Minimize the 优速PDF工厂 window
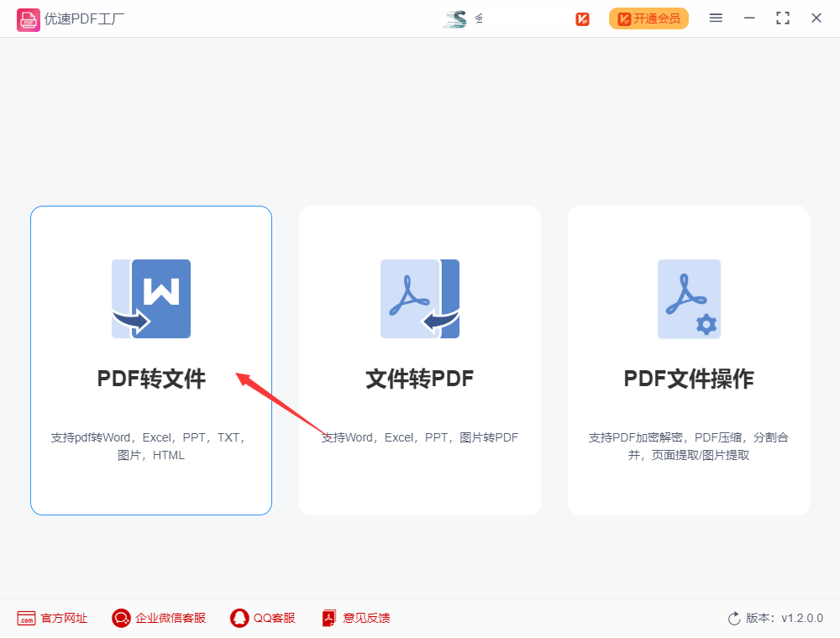The height and width of the screenshot is (638, 840). [x=749, y=18]
